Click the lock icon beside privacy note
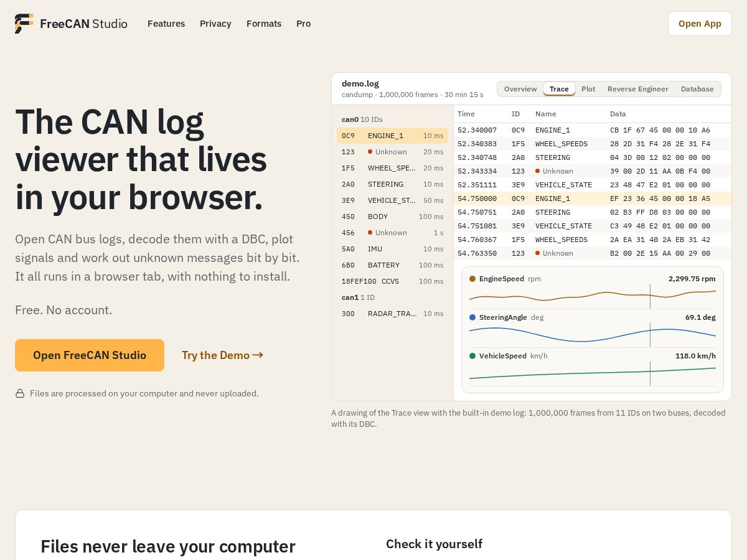The height and width of the screenshot is (560, 747). [20, 393]
